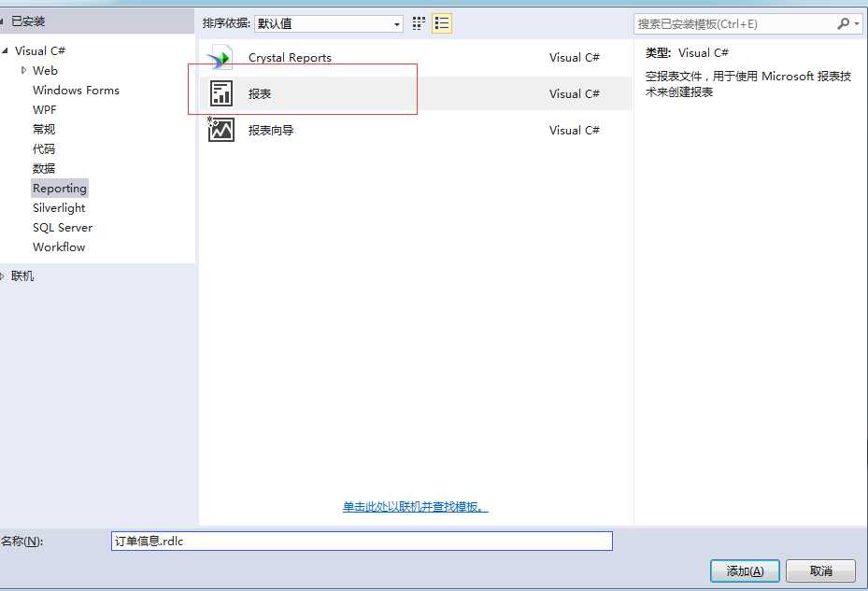Click the Crystal Reports template name
Image resolution: width=868 pixels, height=591 pixels.
[290, 58]
